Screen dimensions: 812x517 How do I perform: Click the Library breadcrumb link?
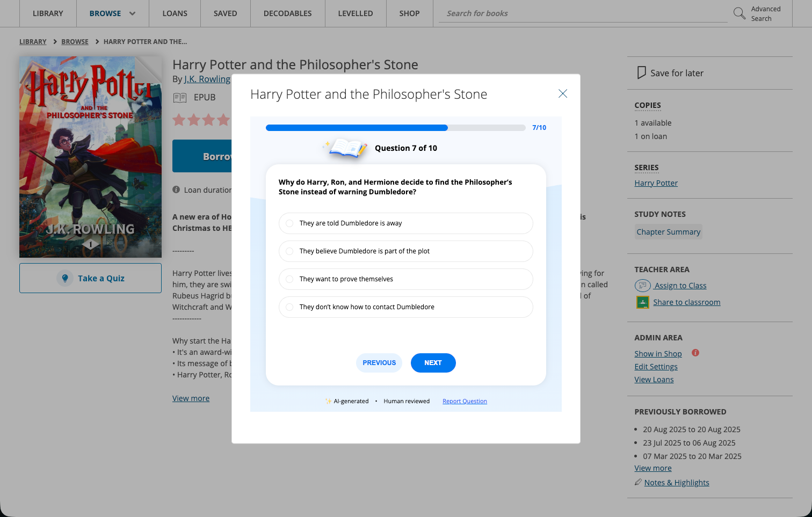click(x=33, y=41)
